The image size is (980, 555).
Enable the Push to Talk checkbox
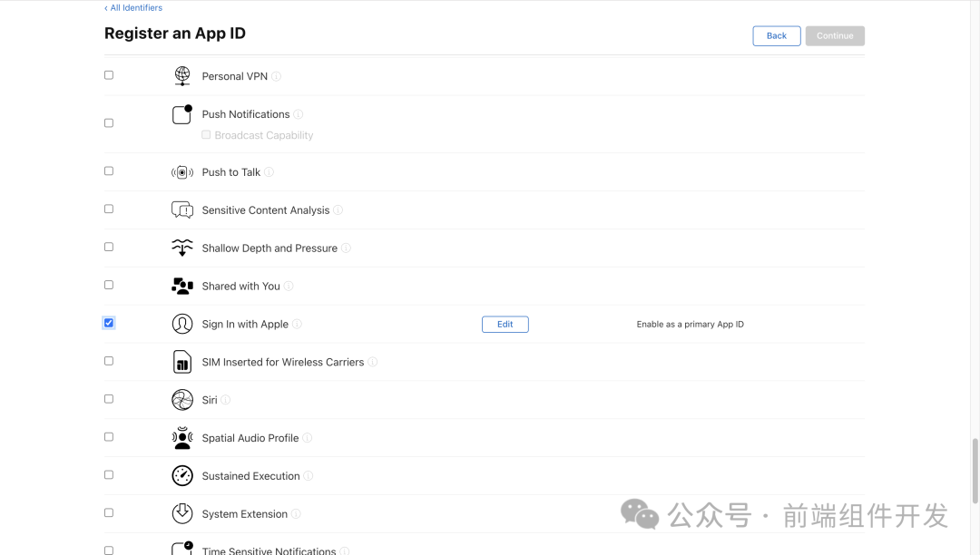click(x=109, y=171)
